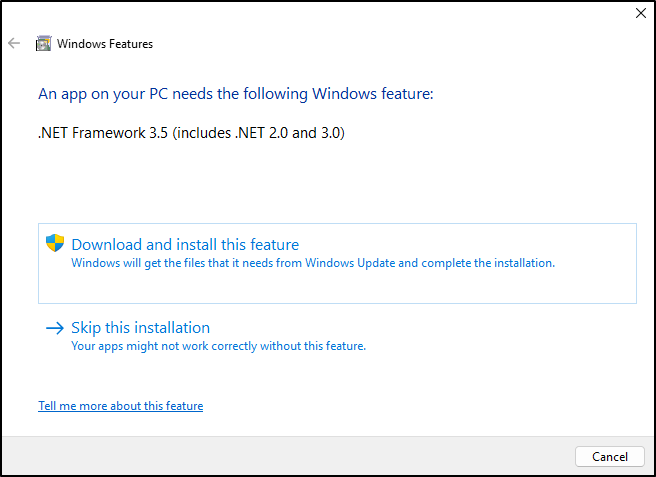Click the includes .NET 2.0 and 3.0 text

tap(259, 133)
